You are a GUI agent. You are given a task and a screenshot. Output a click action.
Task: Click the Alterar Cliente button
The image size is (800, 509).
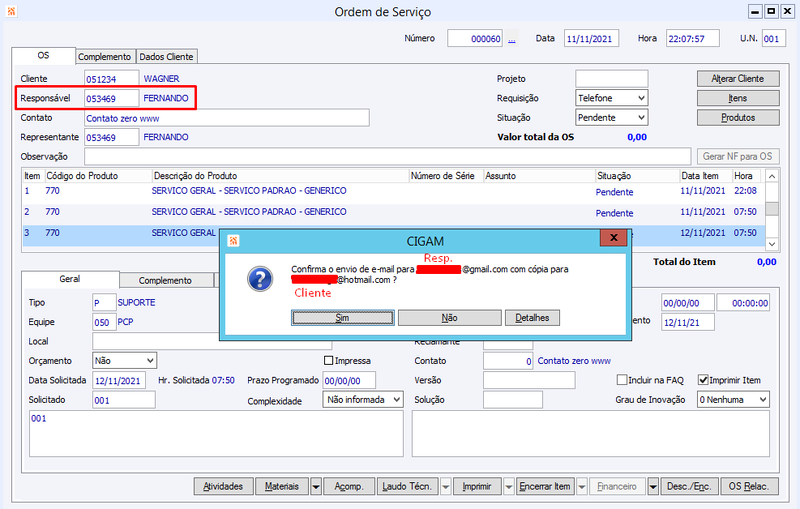tap(738, 79)
